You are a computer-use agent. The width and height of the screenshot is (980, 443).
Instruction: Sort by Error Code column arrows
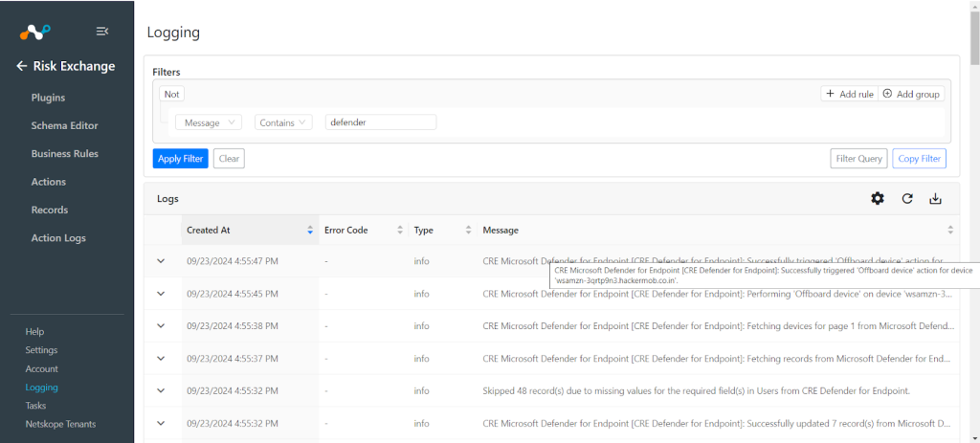point(400,230)
